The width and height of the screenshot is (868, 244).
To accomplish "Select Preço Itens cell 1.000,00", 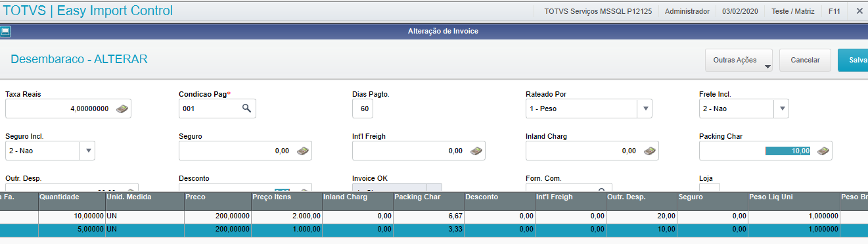I will click(286, 230).
